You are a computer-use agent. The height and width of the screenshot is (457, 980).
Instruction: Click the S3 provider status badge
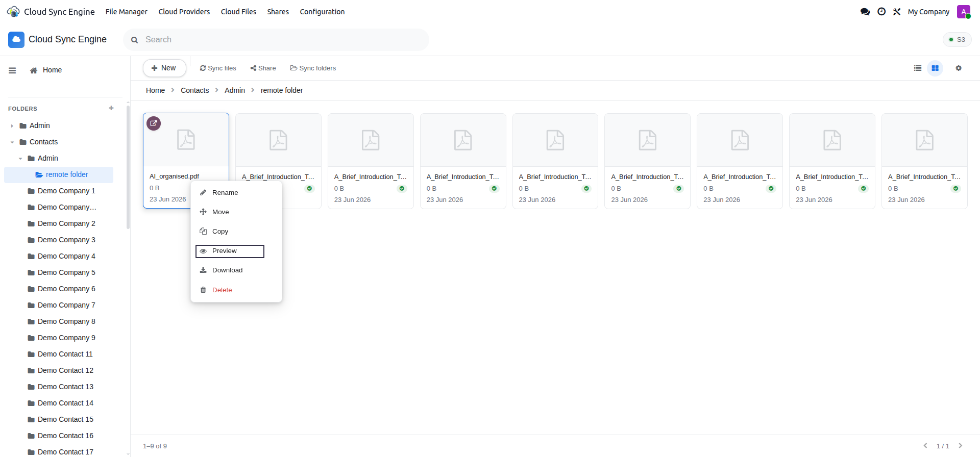(957, 40)
